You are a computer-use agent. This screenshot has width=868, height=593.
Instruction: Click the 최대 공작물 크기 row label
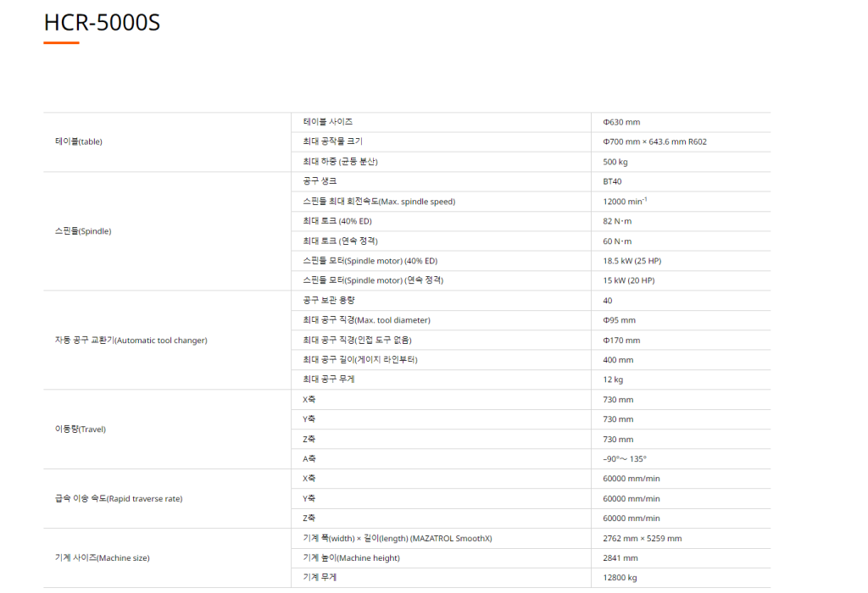(x=332, y=141)
